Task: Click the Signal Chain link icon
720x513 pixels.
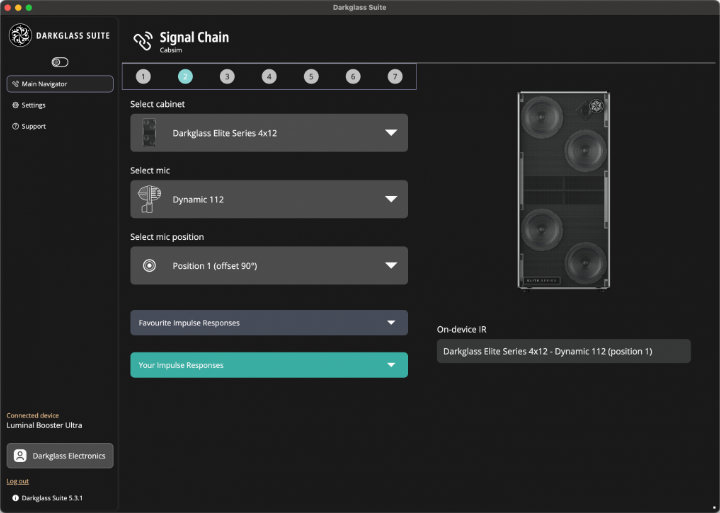Action: pos(143,41)
